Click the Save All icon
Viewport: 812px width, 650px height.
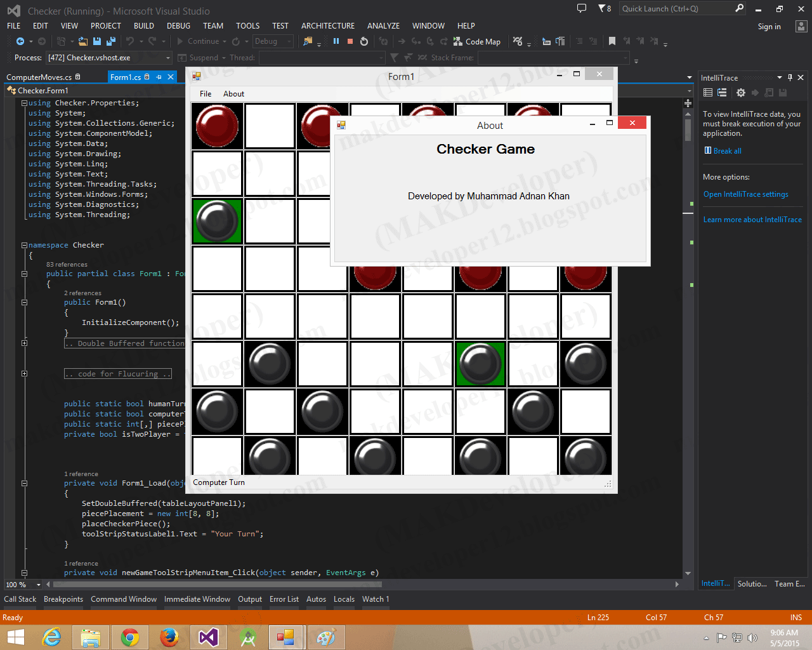point(111,41)
